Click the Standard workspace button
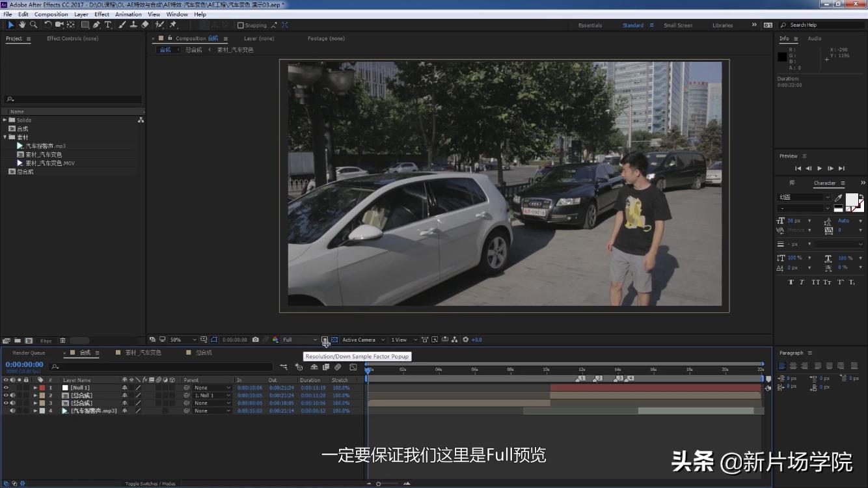The height and width of the screenshot is (488, 868). coord(632,25)
